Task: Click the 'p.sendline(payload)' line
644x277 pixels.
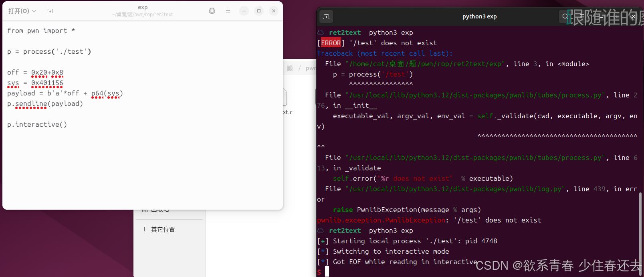Action: (x=45, y=104)
